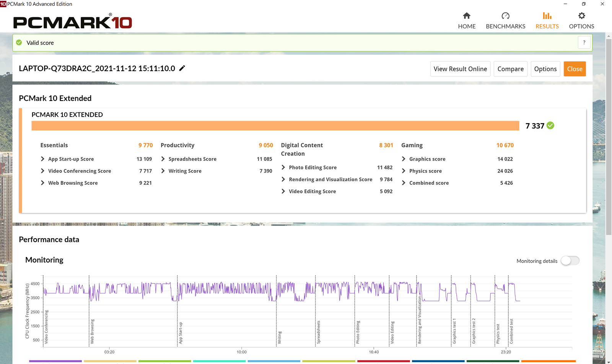
Task: Expand the Graphics score details
Action: pyautogui.click(x=404, y=159)
